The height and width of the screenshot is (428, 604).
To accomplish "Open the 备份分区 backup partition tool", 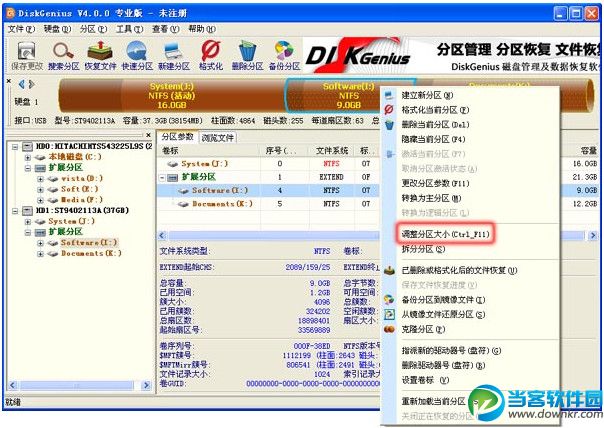I will 284,55.
